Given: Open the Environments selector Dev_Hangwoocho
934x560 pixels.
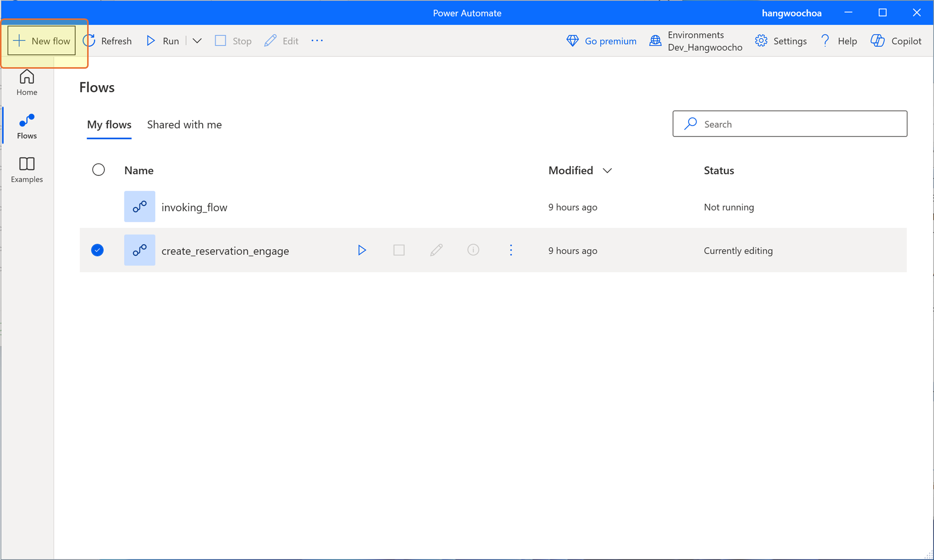Looking at the screenshot, I should coord(696,41).
